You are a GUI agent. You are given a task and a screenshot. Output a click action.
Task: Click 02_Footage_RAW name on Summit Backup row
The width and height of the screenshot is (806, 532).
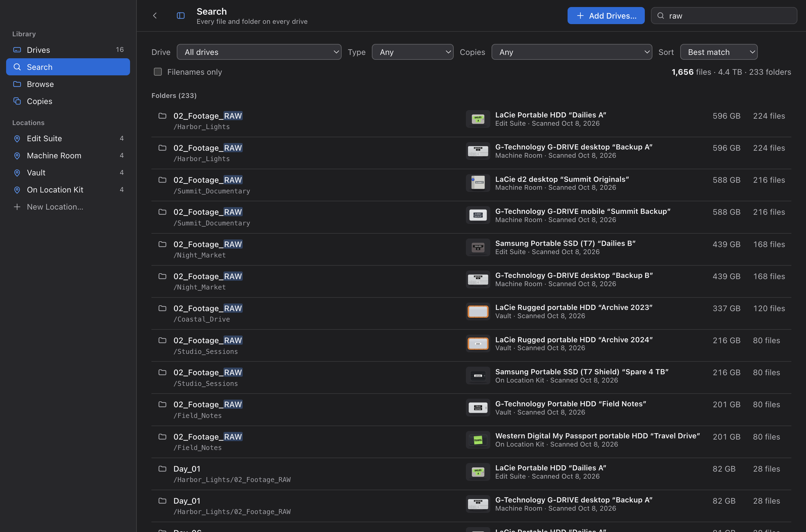208,212
